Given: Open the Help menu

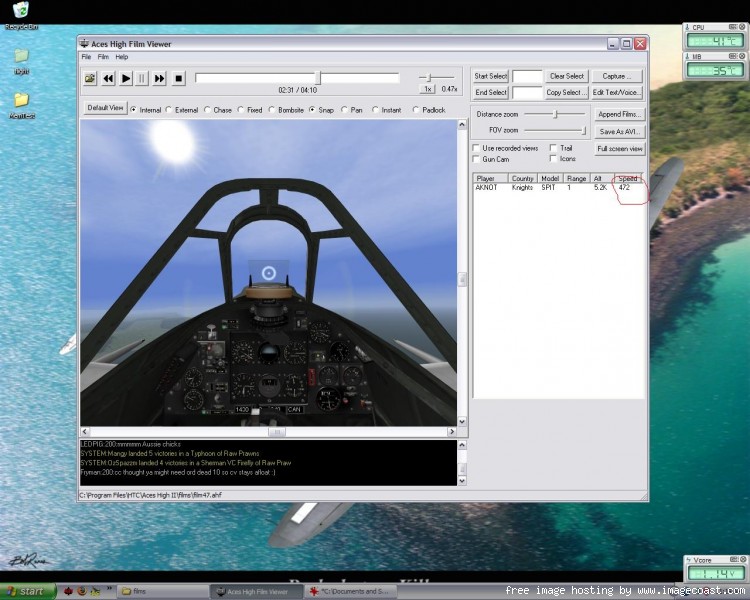Looking at the screenshot, I should coord(121,57).
